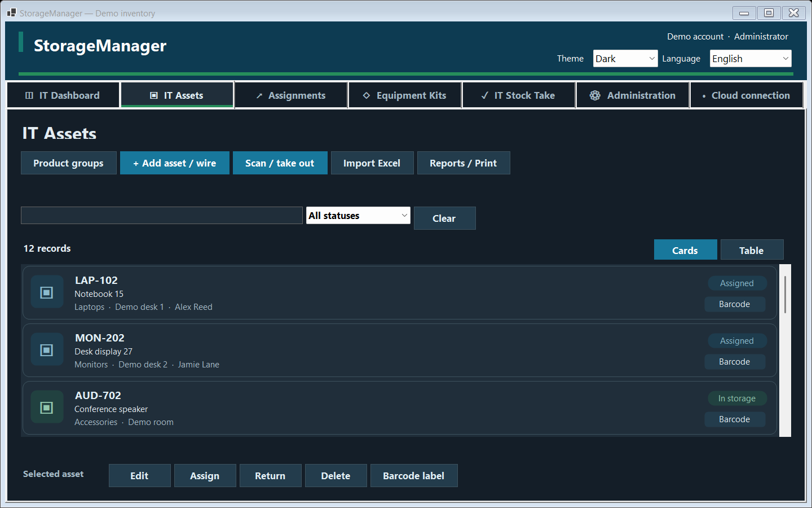
Task: Click the Notebook 15 description
Action: tap(99, 294)
